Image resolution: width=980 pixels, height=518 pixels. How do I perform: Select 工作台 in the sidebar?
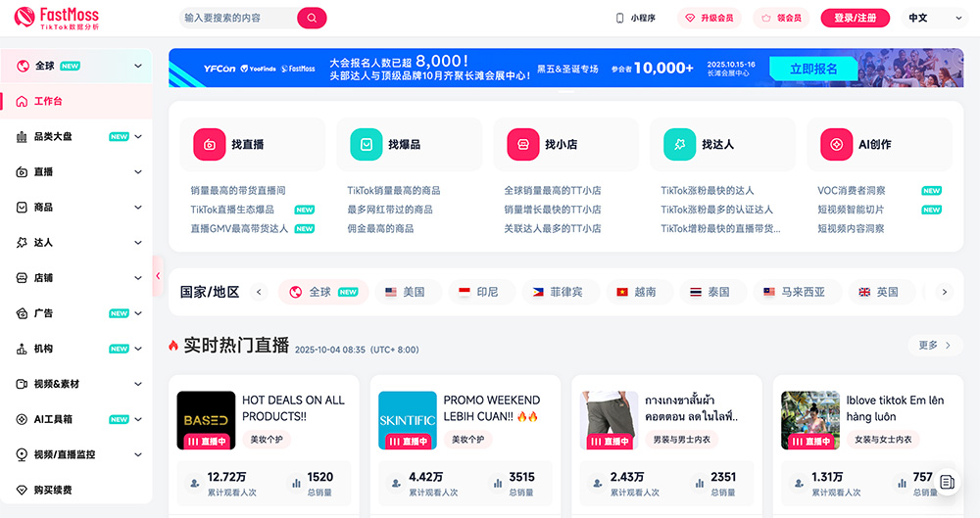point(76,101)
